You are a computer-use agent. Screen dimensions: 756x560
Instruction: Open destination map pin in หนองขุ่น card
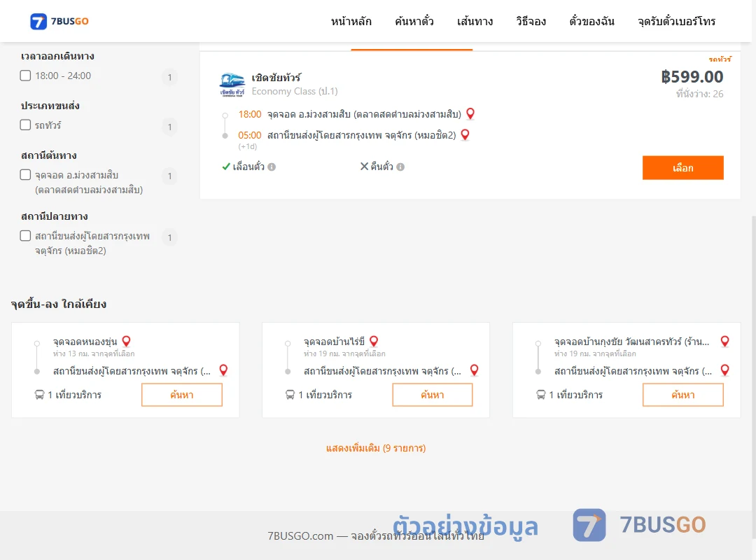click(224, 370)
